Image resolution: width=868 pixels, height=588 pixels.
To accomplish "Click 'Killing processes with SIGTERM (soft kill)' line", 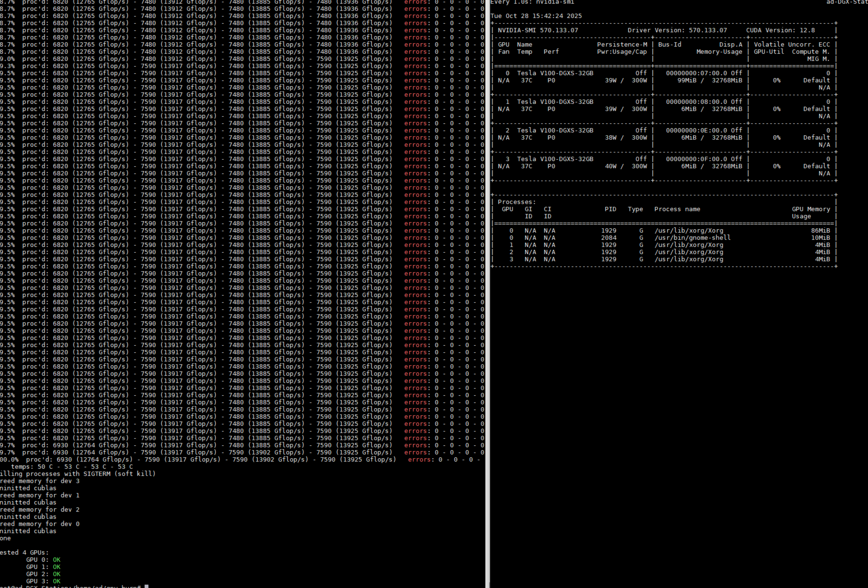I will (x=78, y=474).
